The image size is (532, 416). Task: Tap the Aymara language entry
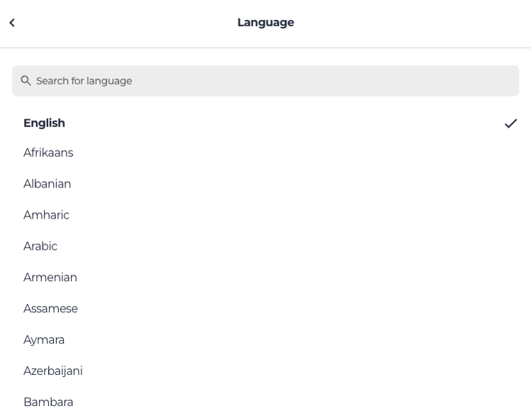click(x=44, y=339)
